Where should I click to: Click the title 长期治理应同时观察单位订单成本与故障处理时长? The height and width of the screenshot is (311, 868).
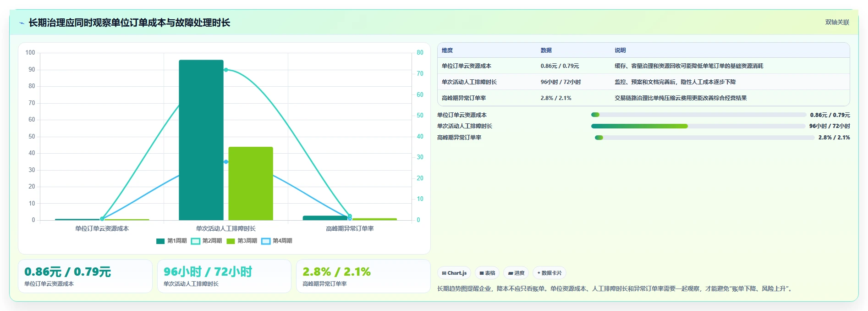129,23
